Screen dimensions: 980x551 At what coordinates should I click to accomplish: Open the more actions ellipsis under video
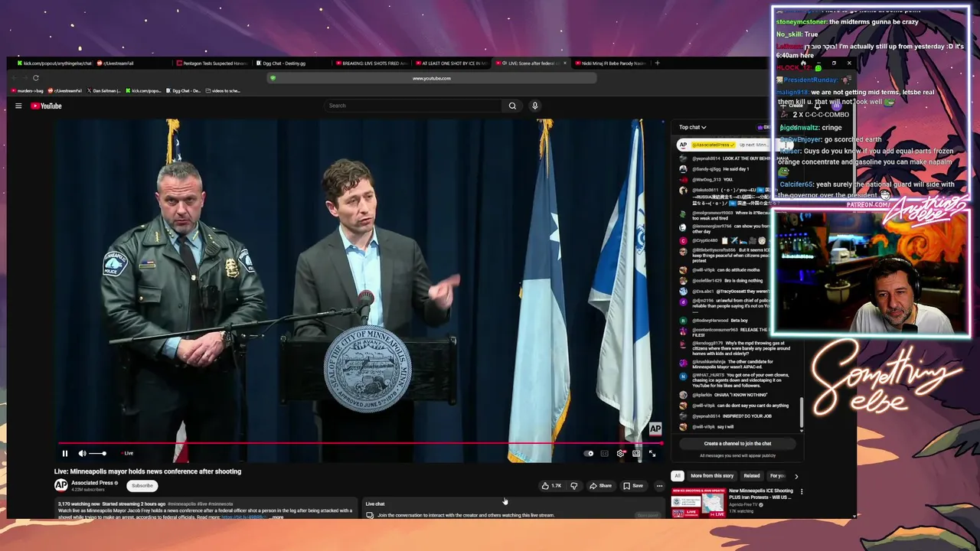pos(659,486)
